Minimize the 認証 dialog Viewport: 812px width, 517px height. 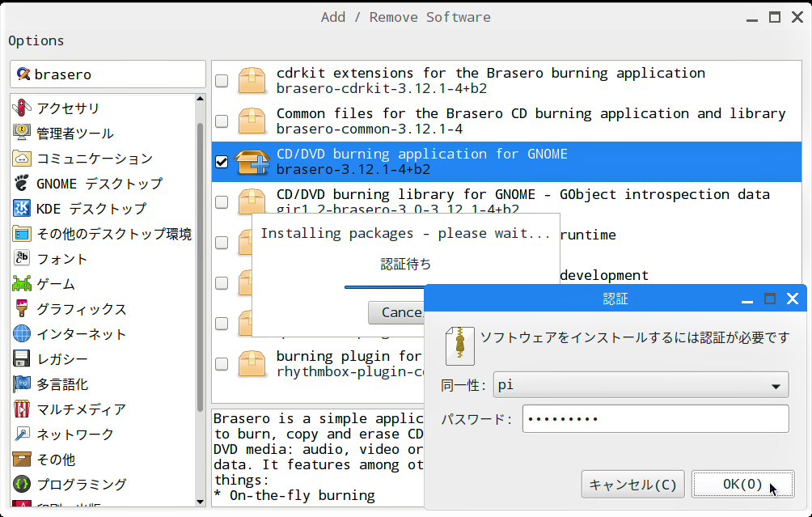tap(746, 299)
